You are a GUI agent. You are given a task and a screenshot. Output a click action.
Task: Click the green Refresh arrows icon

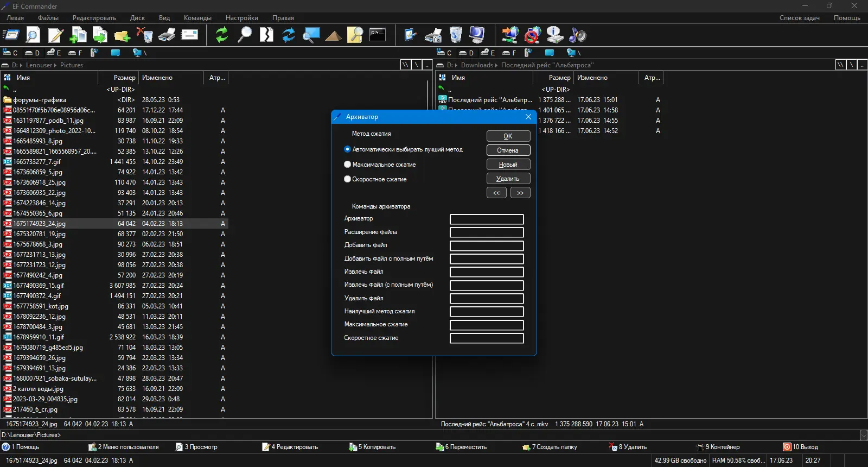coord(222,35)
